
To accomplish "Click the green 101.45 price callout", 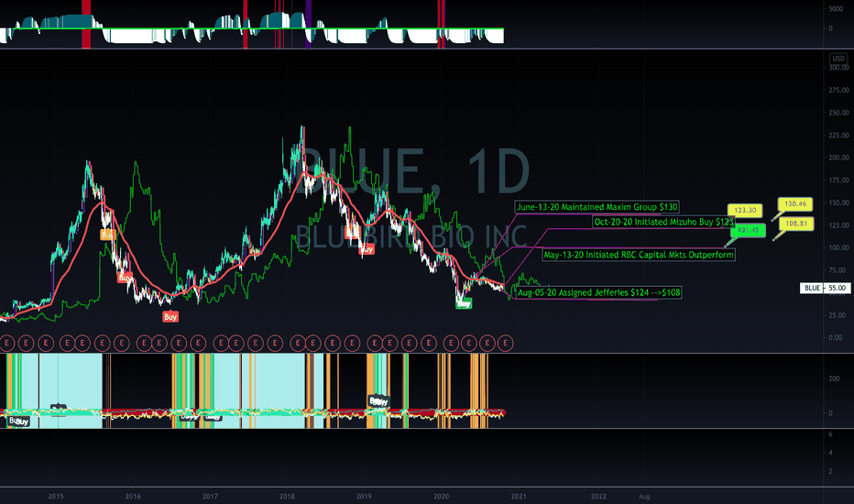I will [749, 231].
